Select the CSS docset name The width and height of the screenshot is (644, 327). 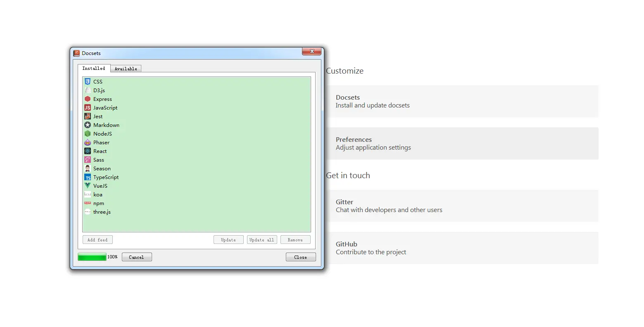(x=98, y=81)
